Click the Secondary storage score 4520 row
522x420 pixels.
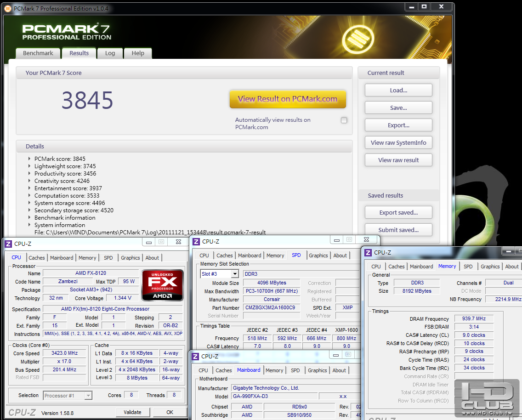(74, 210)
